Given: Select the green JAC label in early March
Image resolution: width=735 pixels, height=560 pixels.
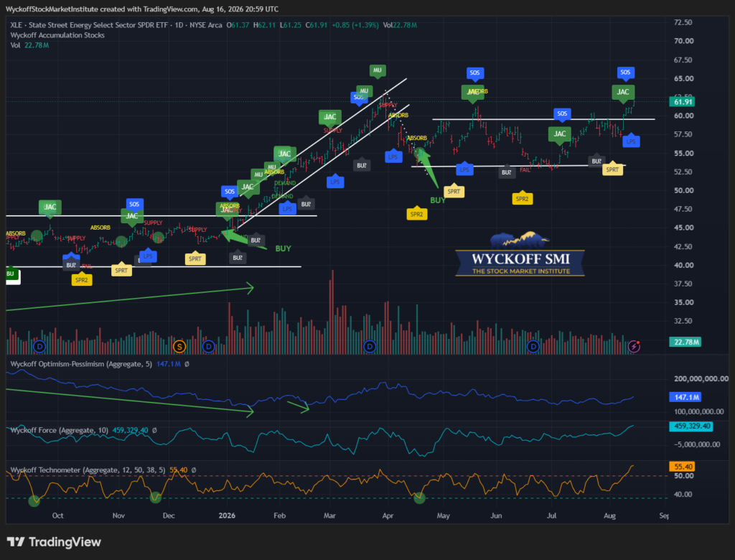Looking at the screenshot, I should (x=330, y=117).
